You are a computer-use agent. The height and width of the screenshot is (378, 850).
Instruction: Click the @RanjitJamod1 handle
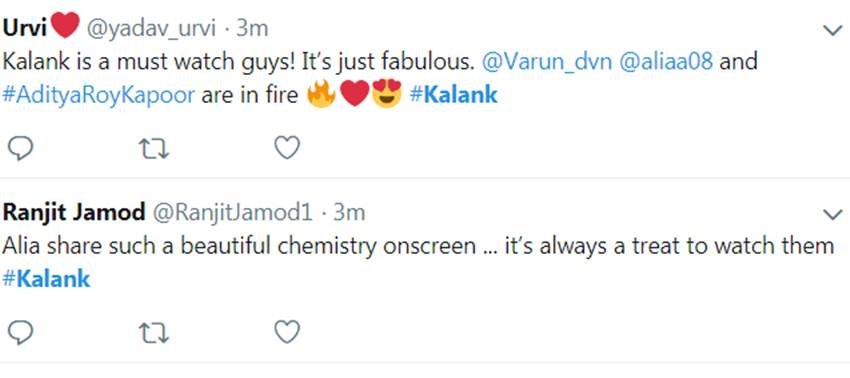pos(234,213)
